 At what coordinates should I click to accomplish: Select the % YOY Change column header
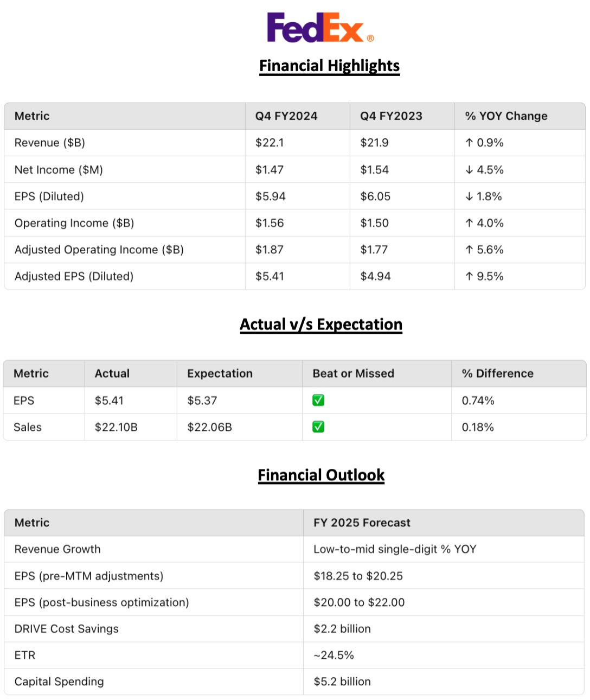(506, 116)
